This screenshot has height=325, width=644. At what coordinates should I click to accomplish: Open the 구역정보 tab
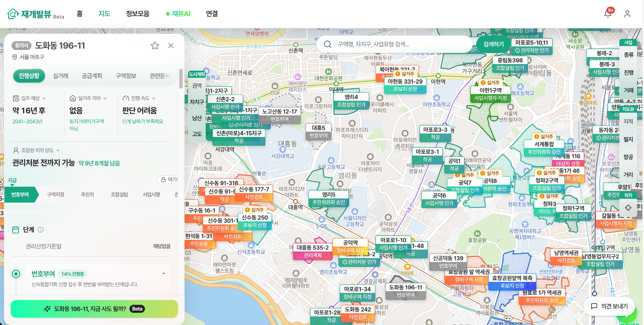pos(126,76)
